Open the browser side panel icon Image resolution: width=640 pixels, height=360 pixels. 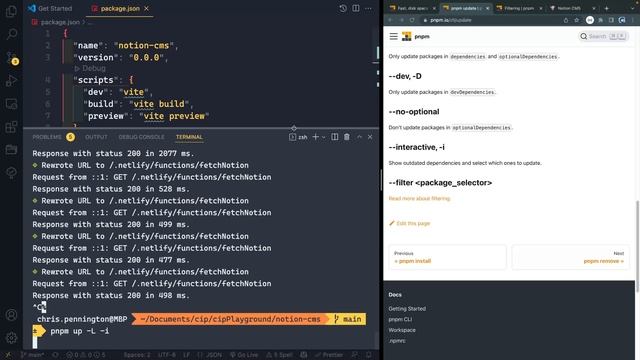tap(611, 20)
